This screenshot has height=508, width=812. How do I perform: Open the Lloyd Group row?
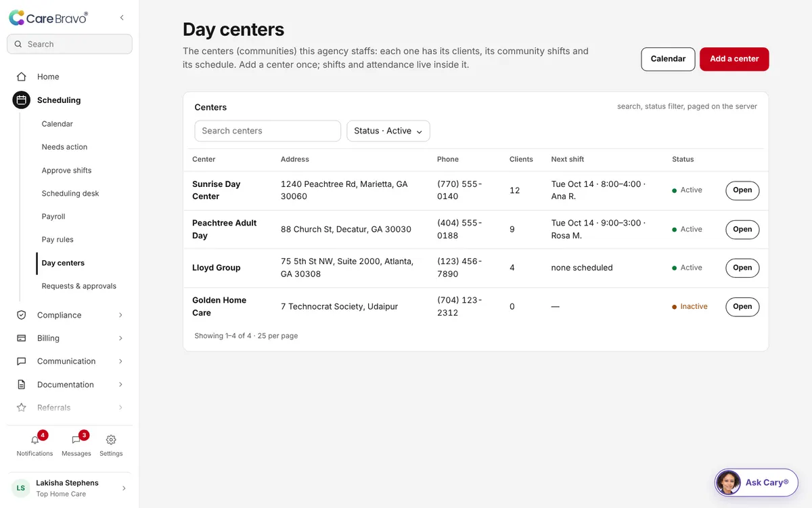coord(742,268)
